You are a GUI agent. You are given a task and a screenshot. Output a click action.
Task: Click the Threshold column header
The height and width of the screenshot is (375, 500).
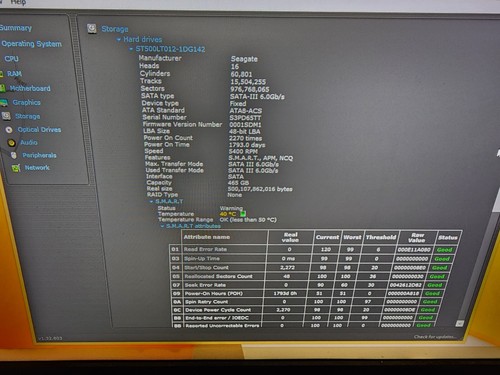tap(381, 237)
